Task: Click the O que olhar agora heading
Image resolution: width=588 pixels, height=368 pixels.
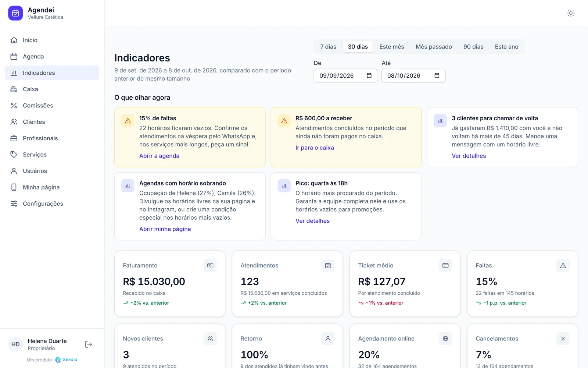Action: pos(142,98)
